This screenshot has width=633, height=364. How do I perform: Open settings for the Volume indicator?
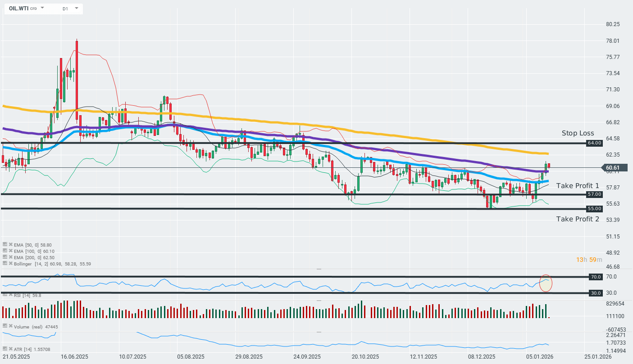tap(4, 327)
